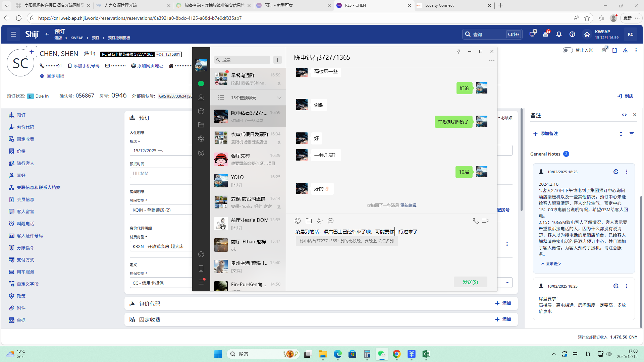Click the screenshot scissors icon in chat
Screen dimensions: 644x362
pyautogui.click(x=320, y=221)
